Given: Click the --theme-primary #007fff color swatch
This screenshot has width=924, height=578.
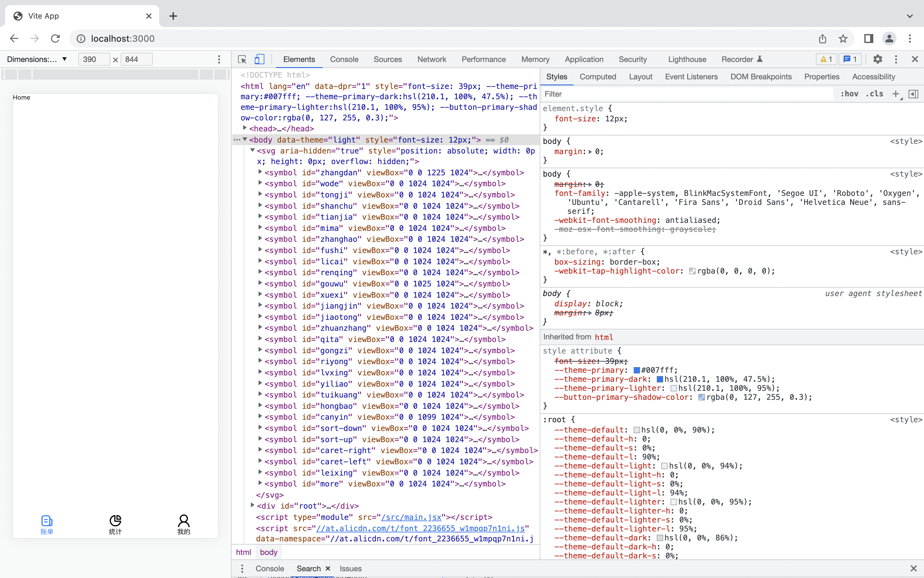Looking at the screenshot, I should click(637, 371).
